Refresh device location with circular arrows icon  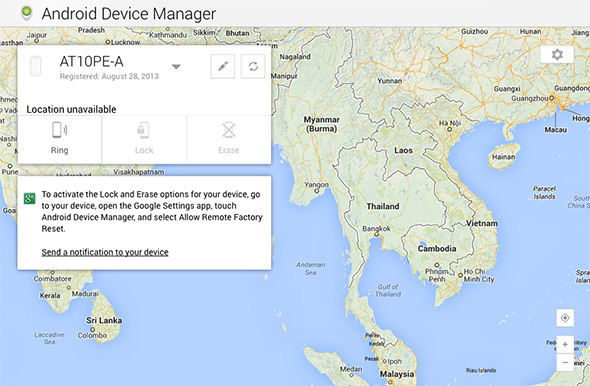tap(253, 67)
